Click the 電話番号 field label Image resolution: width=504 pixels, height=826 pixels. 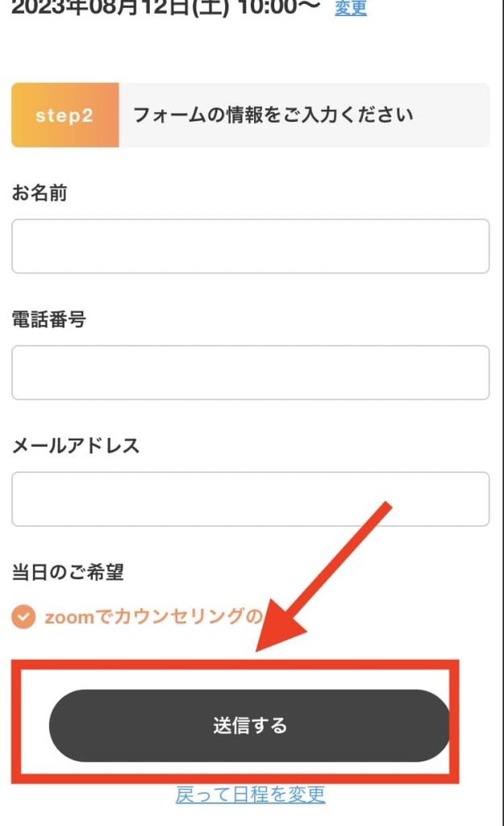pyautogui.click(x=48, y=320)
